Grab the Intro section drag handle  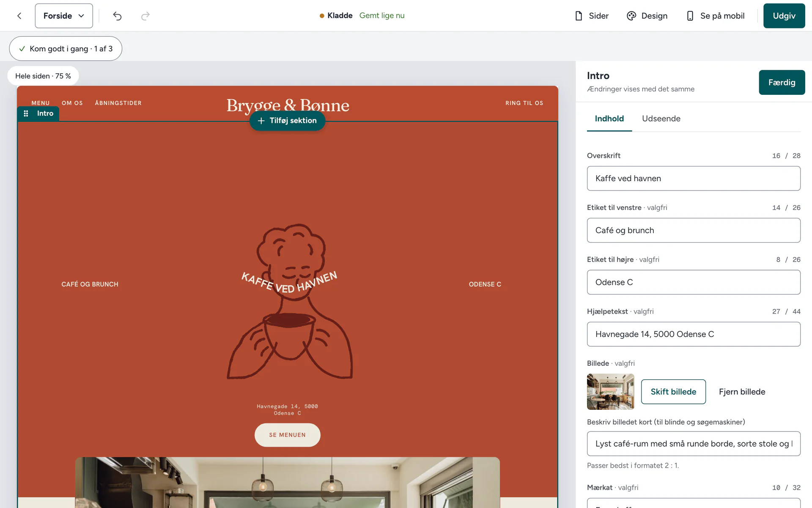point(26,113)
